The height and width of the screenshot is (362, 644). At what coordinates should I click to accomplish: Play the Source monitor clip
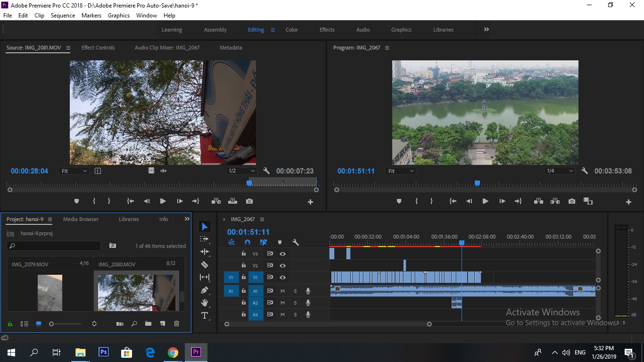point(163,201)
